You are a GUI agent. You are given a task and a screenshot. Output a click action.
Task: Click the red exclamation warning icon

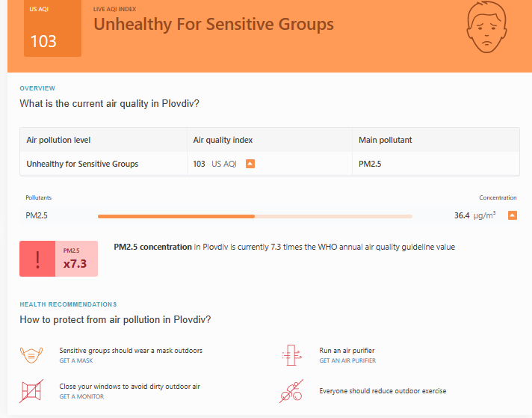coord(37,259)
